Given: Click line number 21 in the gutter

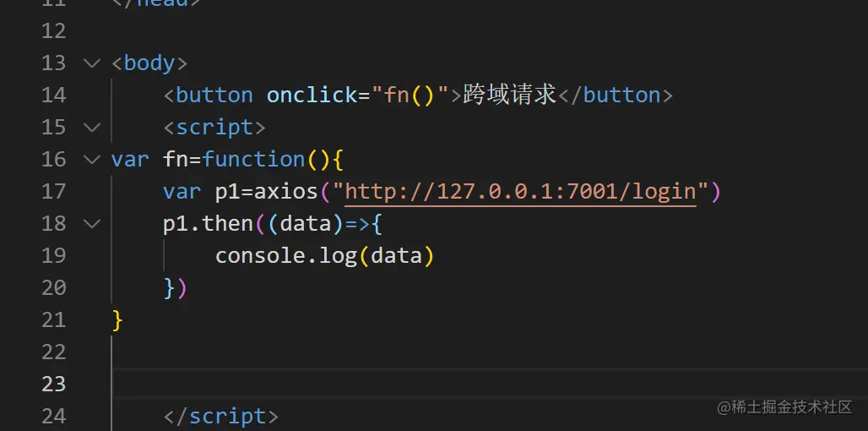Looking at the screenshot, I should point(53,319).
